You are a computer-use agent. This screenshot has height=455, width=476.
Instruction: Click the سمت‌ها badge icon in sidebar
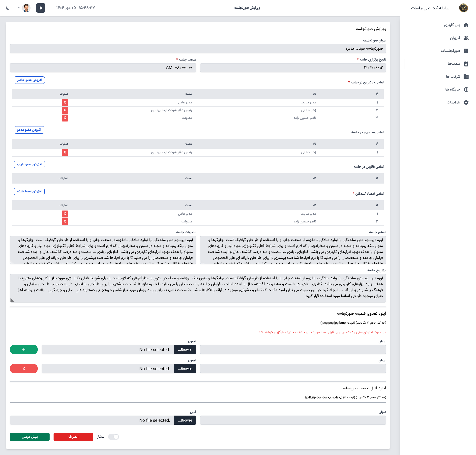(x=466, y=64)
